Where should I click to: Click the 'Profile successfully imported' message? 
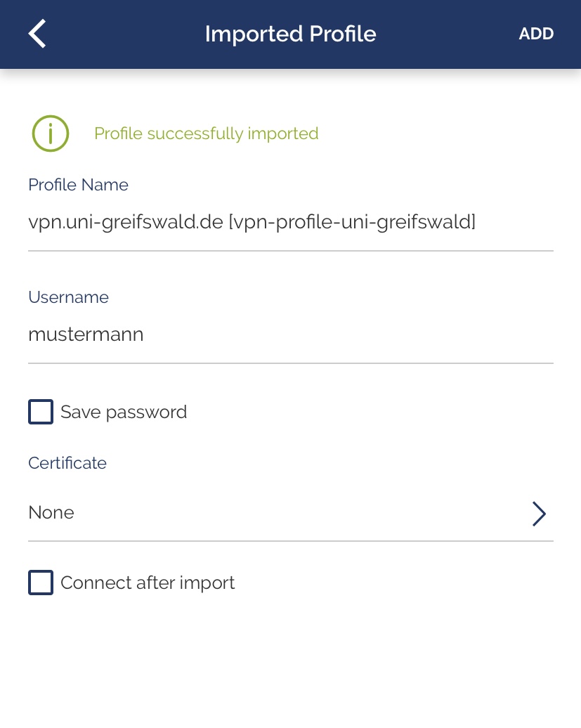pos(206,134)
